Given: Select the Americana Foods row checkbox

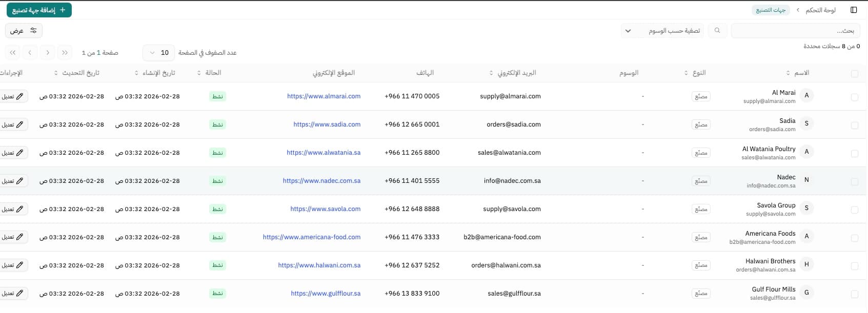Looking at the screenshot, I should (x=854, y=238).
